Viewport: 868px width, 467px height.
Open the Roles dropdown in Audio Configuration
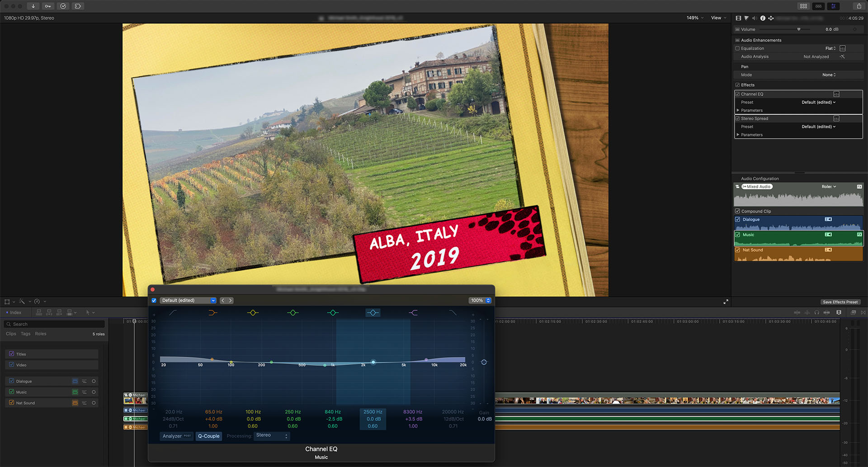pos(829,187)
